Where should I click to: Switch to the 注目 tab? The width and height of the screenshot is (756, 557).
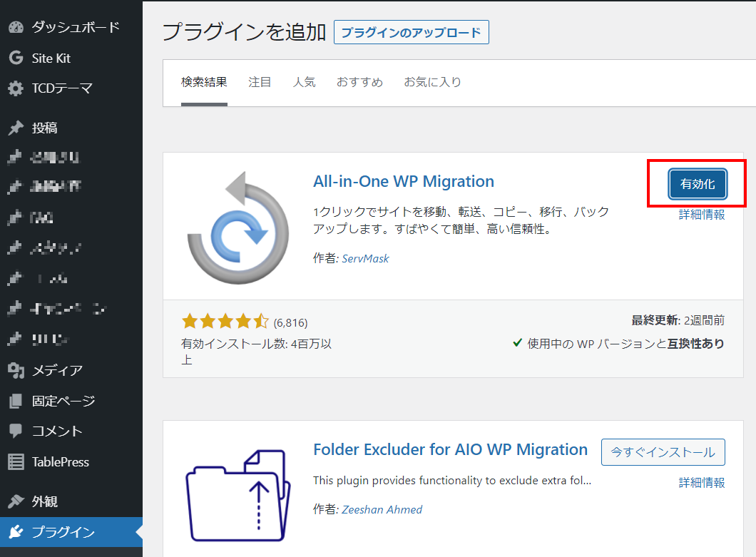(260, 82)
